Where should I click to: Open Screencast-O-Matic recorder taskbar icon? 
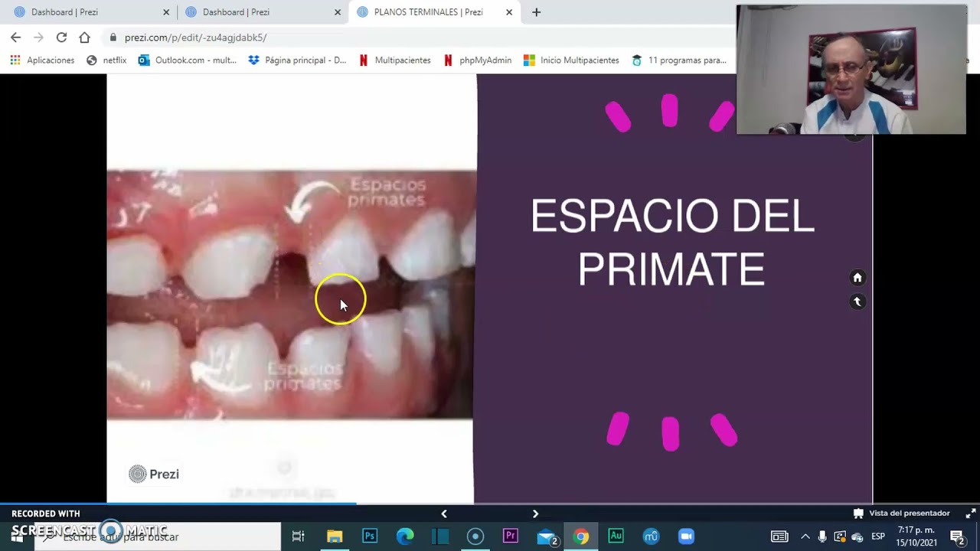click(475, 536)
